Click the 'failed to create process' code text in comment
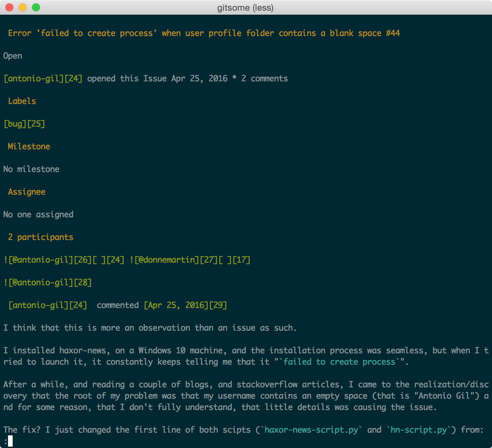 pos(339,362)
